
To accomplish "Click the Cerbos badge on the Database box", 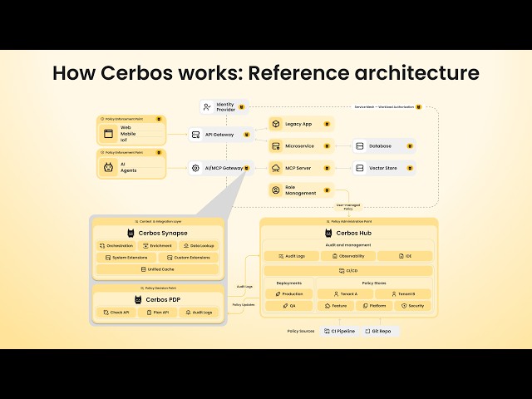I will tap(410, 146).
